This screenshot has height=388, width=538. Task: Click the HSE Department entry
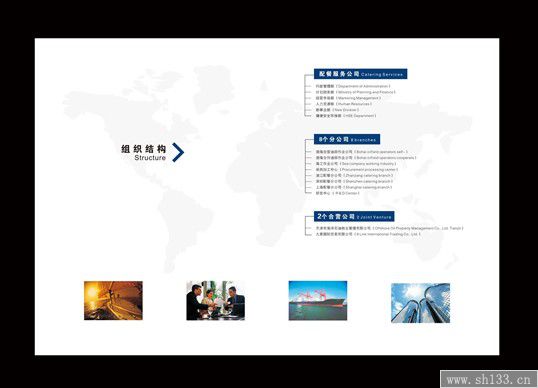pos(346,116)
